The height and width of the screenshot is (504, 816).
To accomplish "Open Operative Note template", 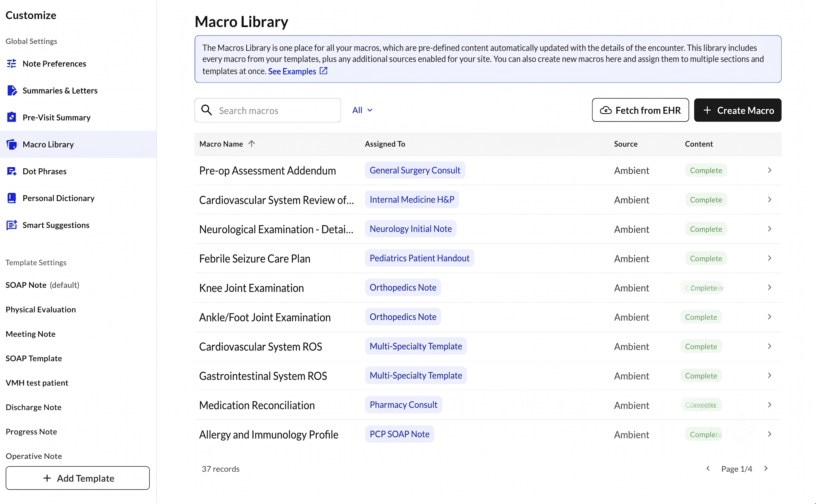I will click(x=34, y=456).
